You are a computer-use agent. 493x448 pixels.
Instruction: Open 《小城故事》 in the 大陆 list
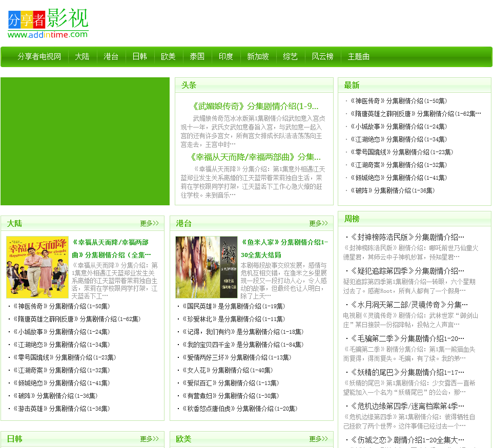point(61,332)
